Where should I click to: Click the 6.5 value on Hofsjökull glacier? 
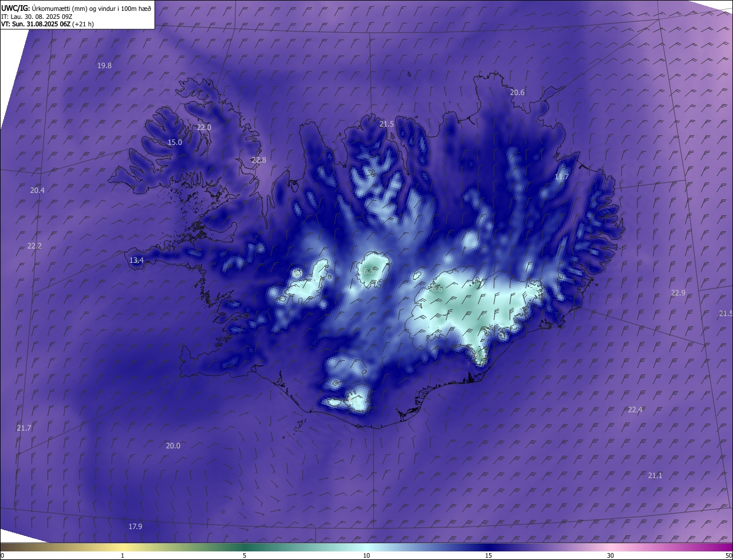point(368,271)
